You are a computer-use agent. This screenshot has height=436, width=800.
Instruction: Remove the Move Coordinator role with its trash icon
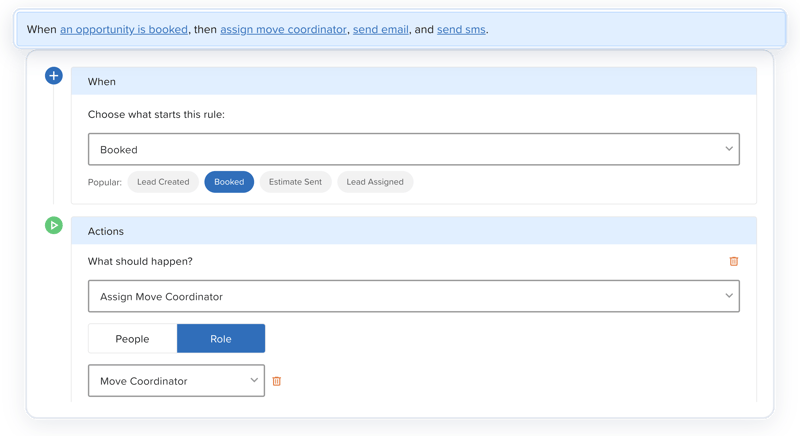(x=277, y=381)
